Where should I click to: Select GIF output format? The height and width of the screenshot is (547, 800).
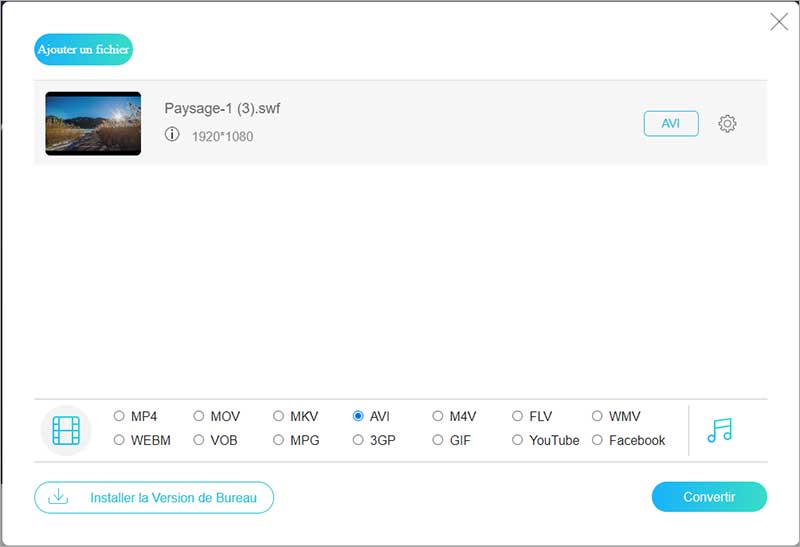pyautogui.click(x=439, y=440)
